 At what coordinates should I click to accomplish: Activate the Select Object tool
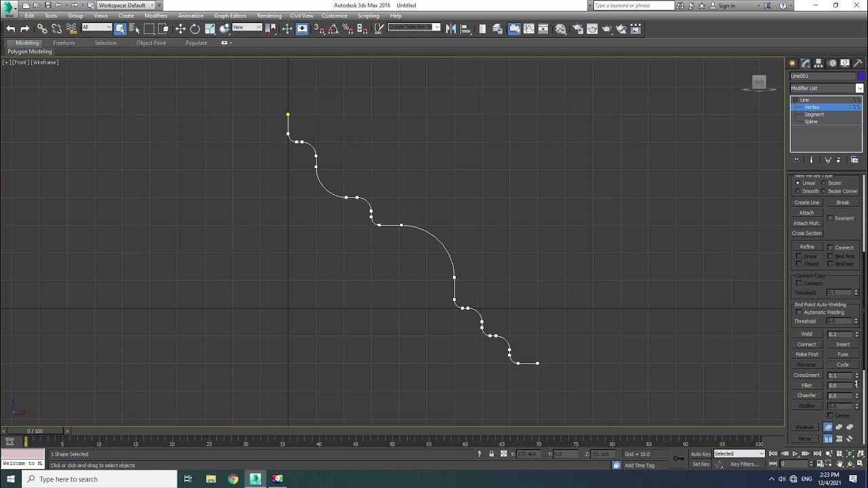click(x=120, y=28)
